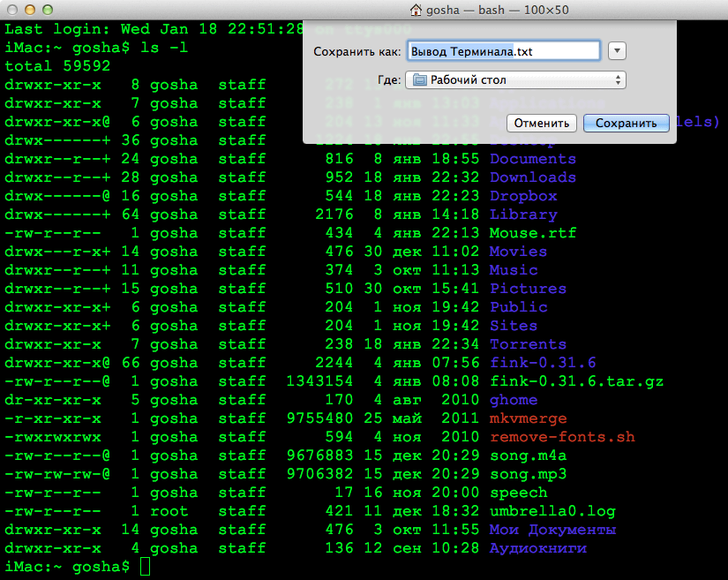The width and height of the screenshot is (728, 580).
Task: Click the Dropbox directory name
Action: pyautogui.click(x=523, y=196)
